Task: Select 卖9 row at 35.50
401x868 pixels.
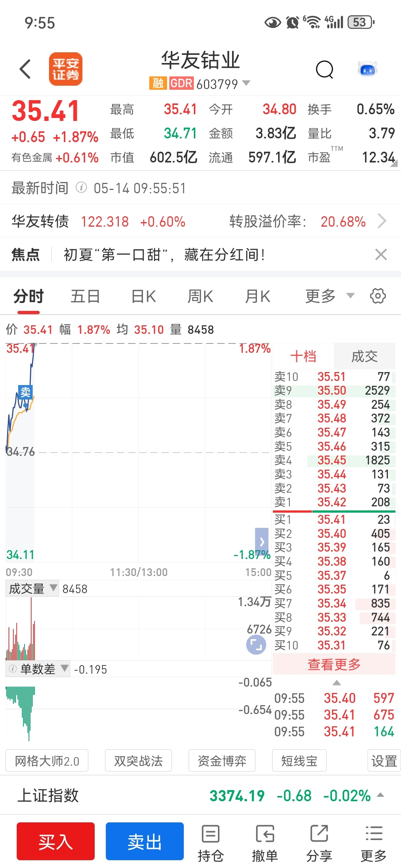Action: click(x=334, y=391)
